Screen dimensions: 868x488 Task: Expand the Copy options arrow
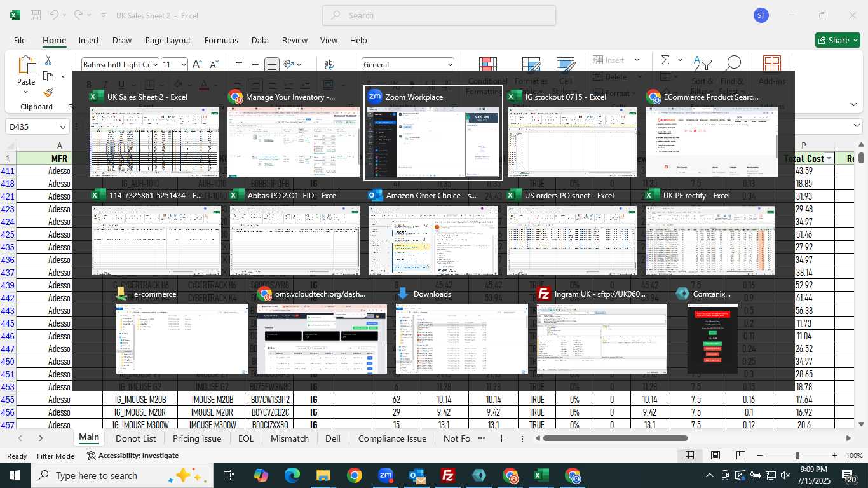click(x=63, y=77)
